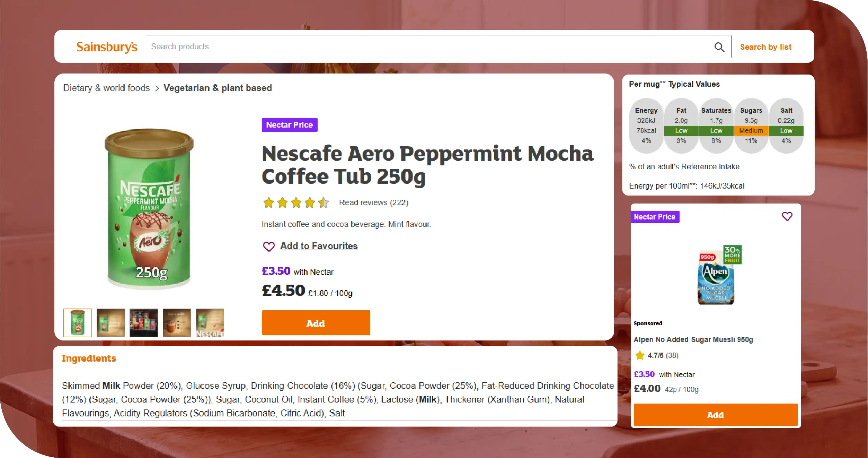Click the Nectar Price badge on Alpen card

coord(654,217)
